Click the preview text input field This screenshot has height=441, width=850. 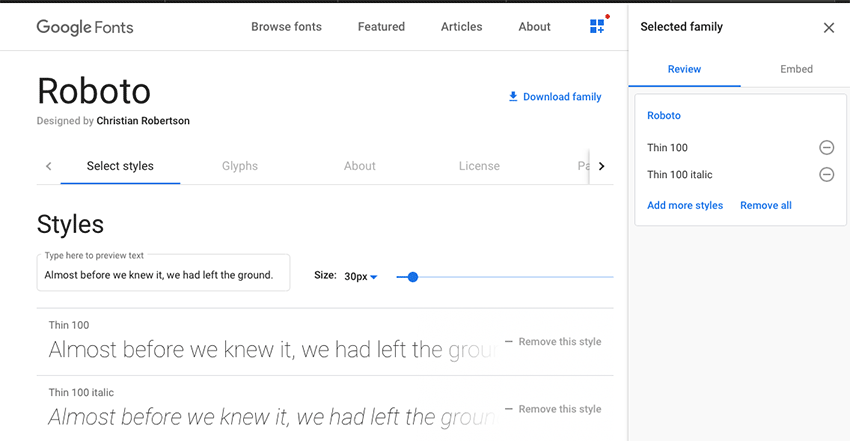(163, 273)
